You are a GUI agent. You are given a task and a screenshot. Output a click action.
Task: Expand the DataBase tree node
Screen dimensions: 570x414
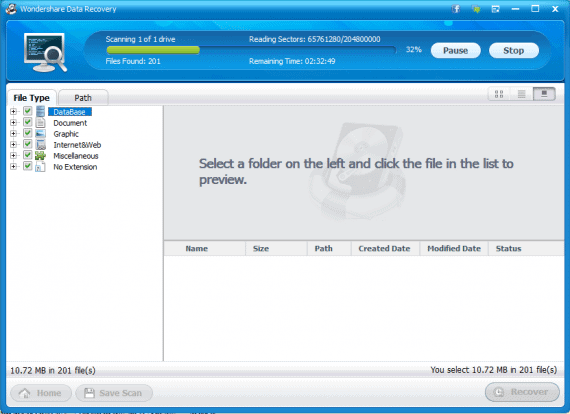(13, 112)
